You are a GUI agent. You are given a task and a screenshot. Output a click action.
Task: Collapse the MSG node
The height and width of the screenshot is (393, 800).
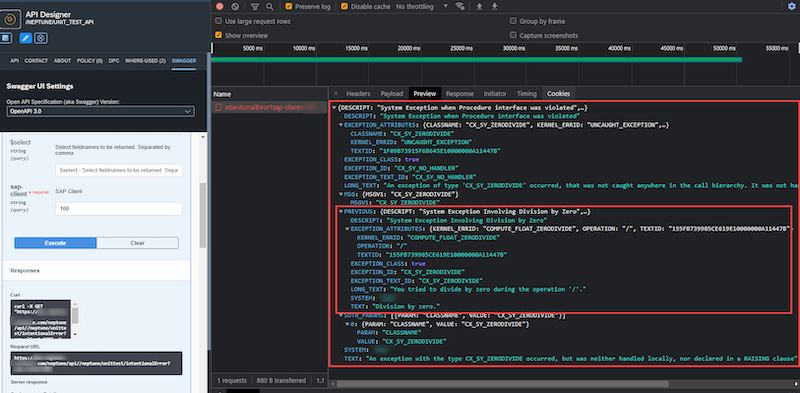click(341, 194)
